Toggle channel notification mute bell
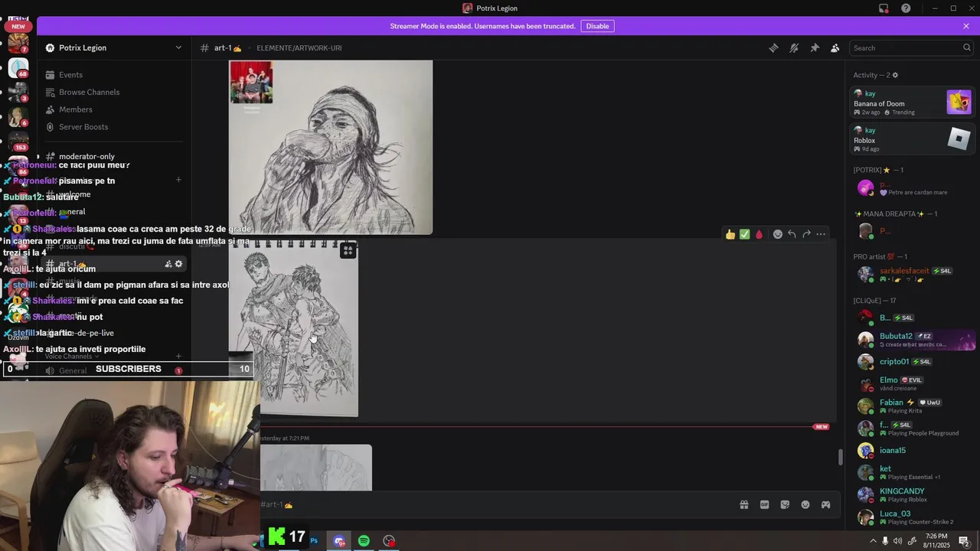Image resolution: width=980 pixels, height=551 pixels. [x=794, y=47]
